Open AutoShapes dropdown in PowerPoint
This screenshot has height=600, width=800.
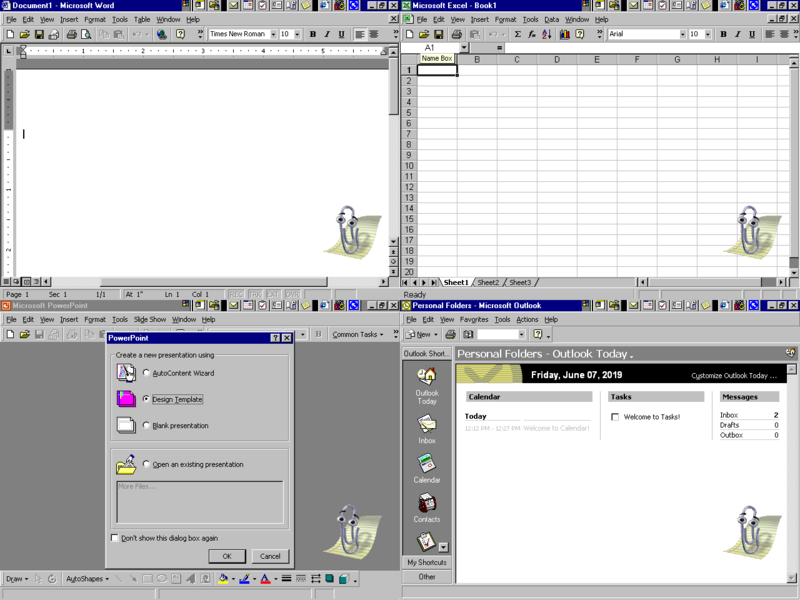(x=87, y=579)
